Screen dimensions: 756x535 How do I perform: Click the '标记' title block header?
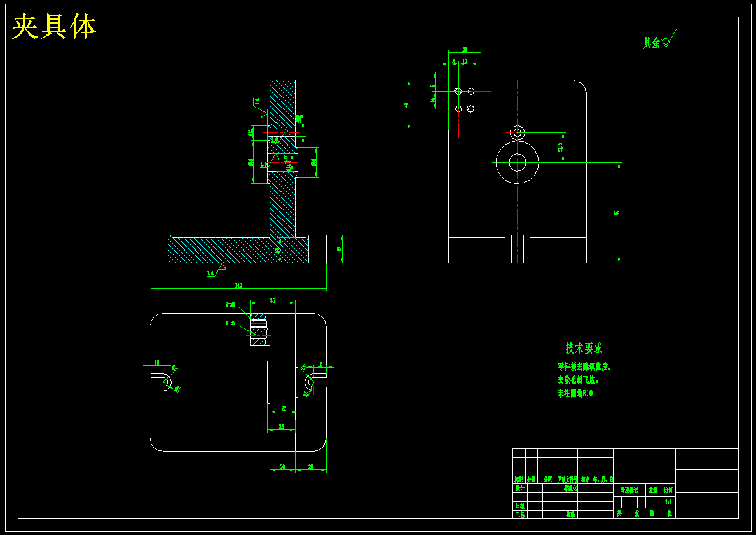[x=519, y=480]
